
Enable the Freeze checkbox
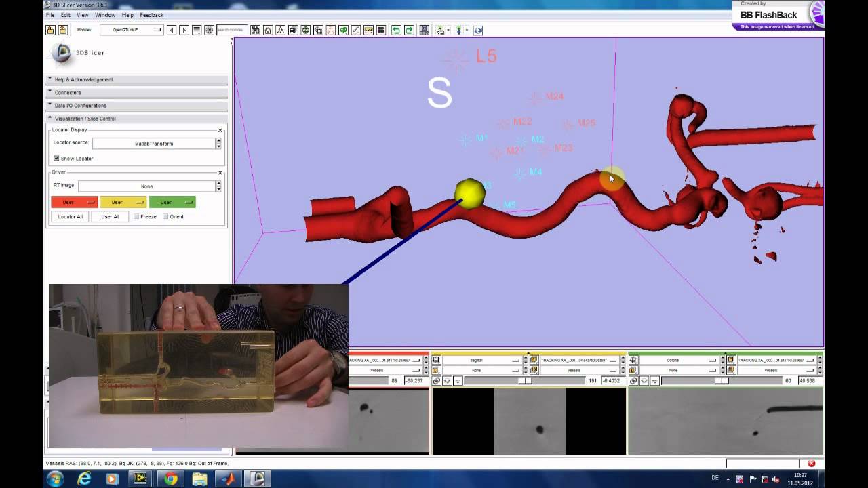pyautogui.click(x=136, y=217)
